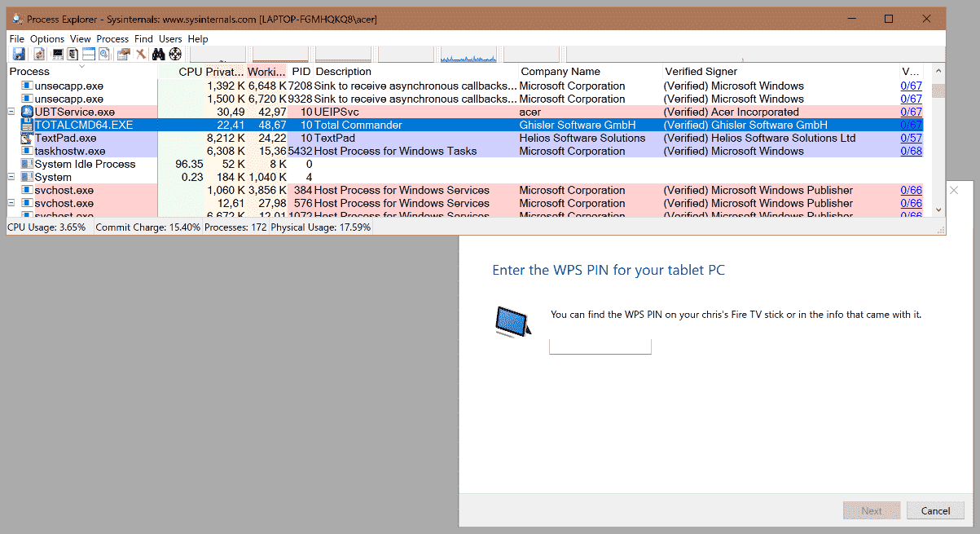Click the View DLLs/Handles toolbar icon
This screenshot has height=534, width=980.
(x=104, y=54)
